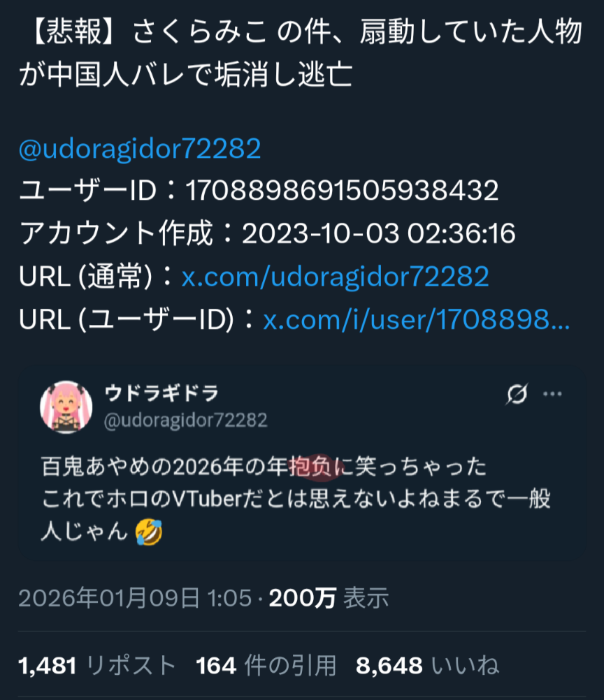604x700 pixels.
Task: Click the ウドラギドラ profile avatar
Action: pos(66,407)
